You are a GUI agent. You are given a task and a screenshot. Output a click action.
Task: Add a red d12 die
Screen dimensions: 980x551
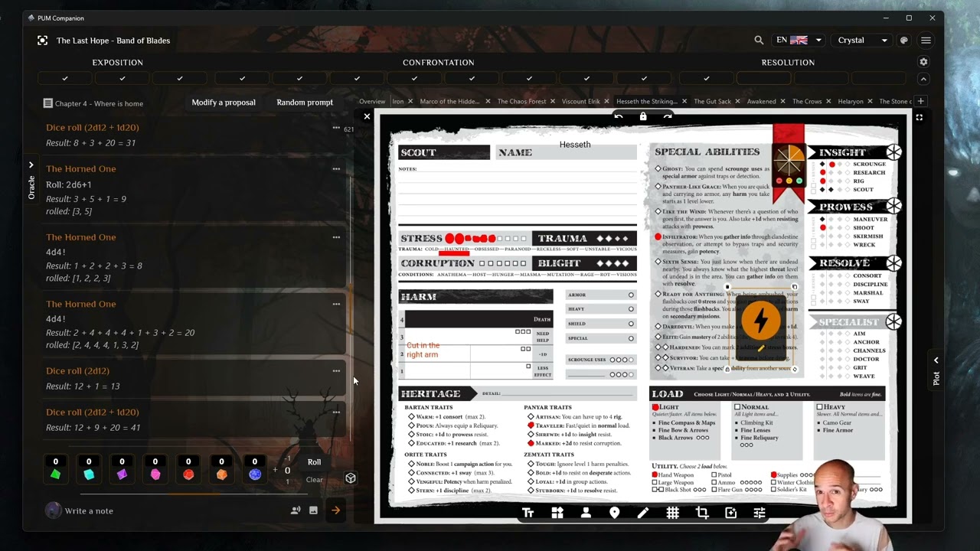(x=188, y=474)
